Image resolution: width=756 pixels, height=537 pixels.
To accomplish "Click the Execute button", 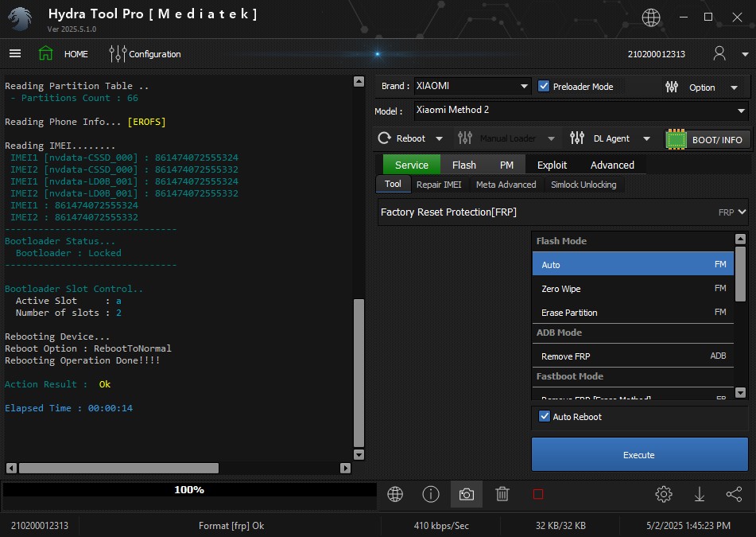I will [x=639, y=454].
